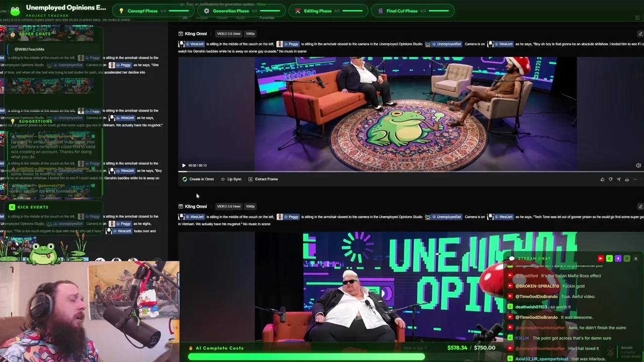
Task: Click the Unemployed Opinions project title
Action: point(66,8)
